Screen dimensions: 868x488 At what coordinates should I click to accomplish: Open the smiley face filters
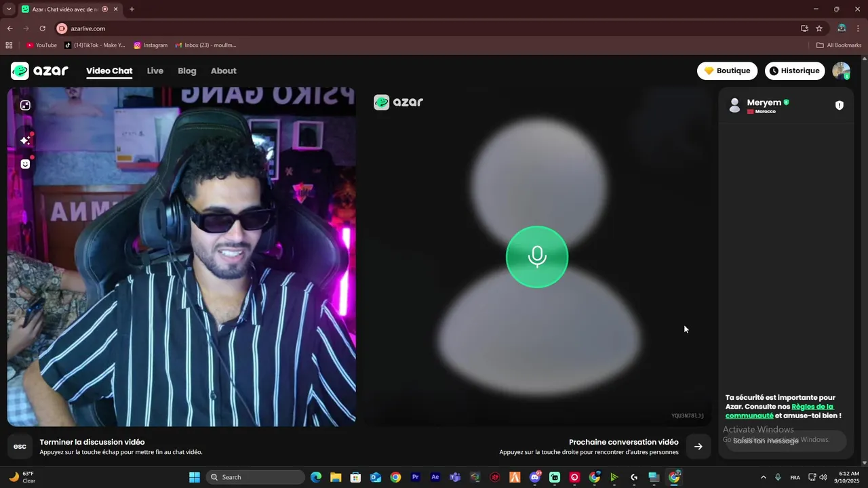tap(25, 164)
